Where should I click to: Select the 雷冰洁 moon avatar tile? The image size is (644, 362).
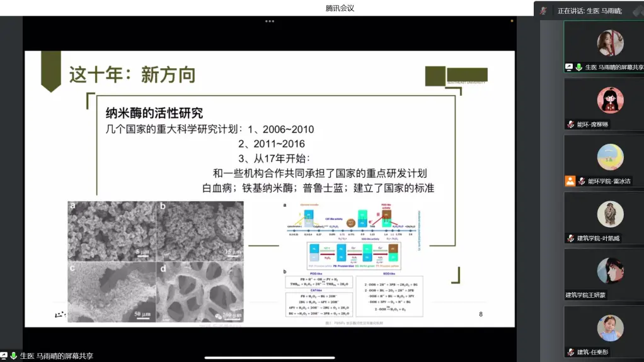tap(610, 157)
